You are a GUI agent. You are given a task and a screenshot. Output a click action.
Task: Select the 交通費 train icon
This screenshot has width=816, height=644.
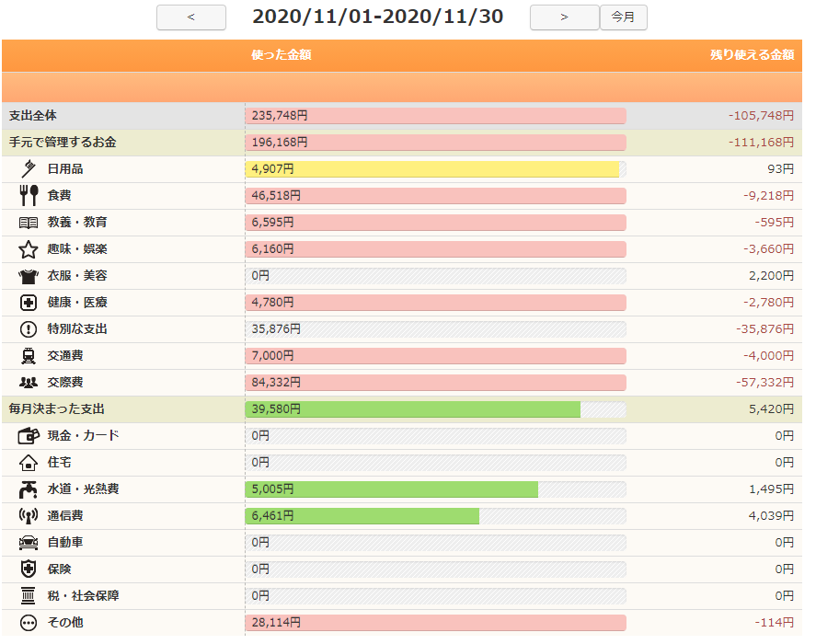[x=26, y=355]
